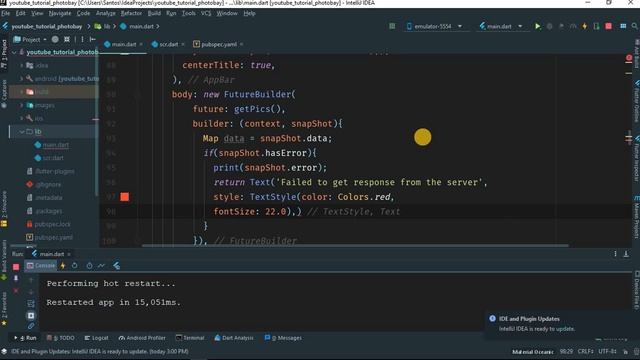Viewport: 640px width, 360px height.
Task: Open the Android Profiler tool window
Action: click(x=142, y=338)
